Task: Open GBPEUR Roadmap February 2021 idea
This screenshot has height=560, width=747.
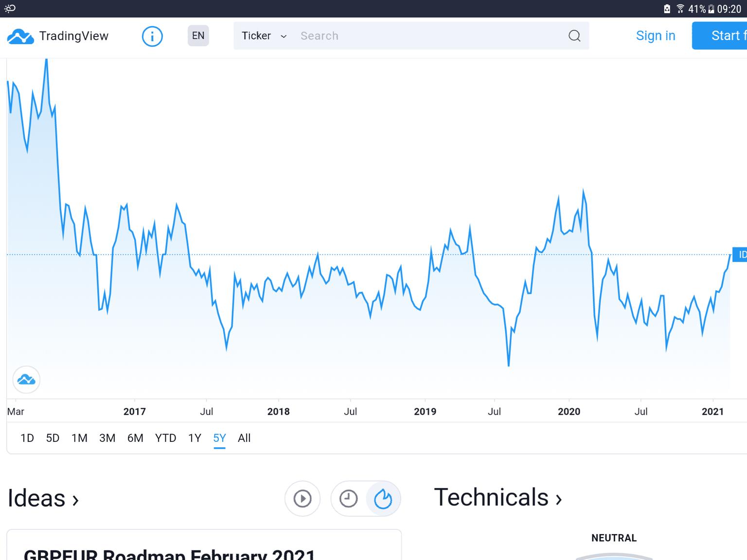Action: [169, 554]
